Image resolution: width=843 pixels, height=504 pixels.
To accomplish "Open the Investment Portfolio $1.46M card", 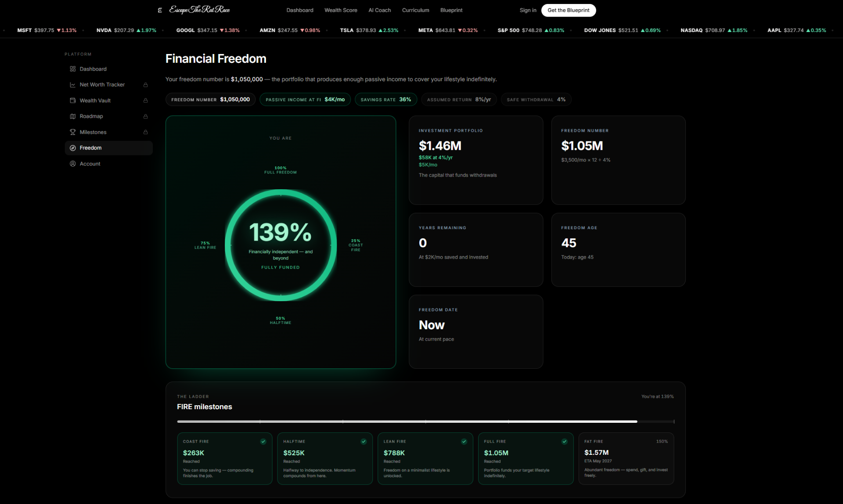I will [x=476, y=160].
